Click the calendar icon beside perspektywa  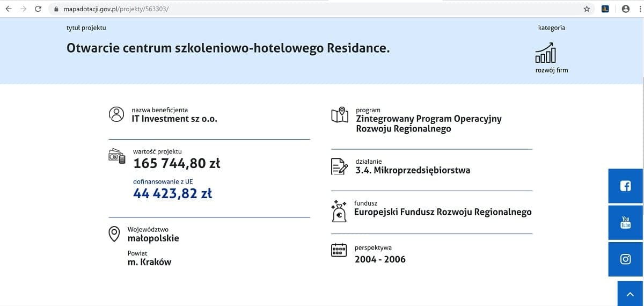pos(339,250)
